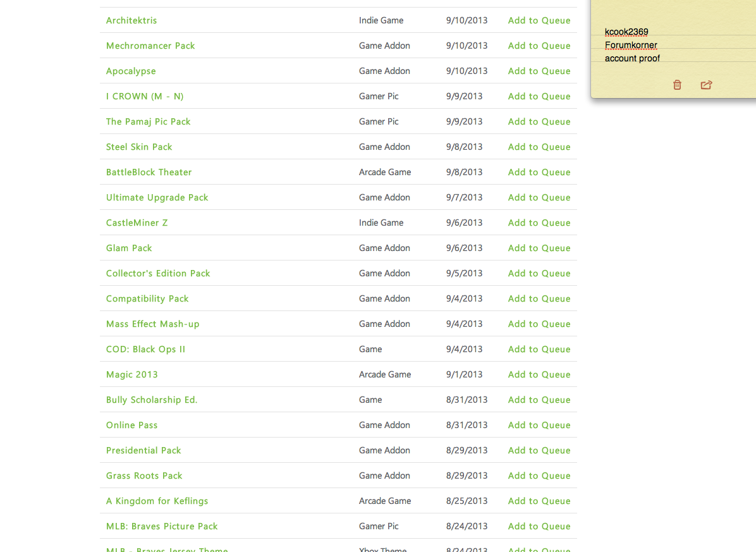Add Steel Skin Pack to queue
Image resolution: width=756 pixels, height=552 pixels.
(x=539, y=147)
